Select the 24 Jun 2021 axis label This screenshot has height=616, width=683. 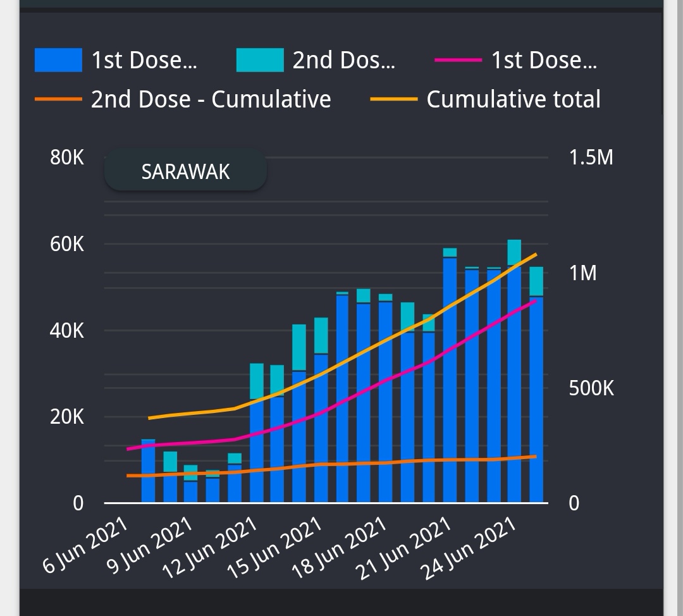(468, 548)
